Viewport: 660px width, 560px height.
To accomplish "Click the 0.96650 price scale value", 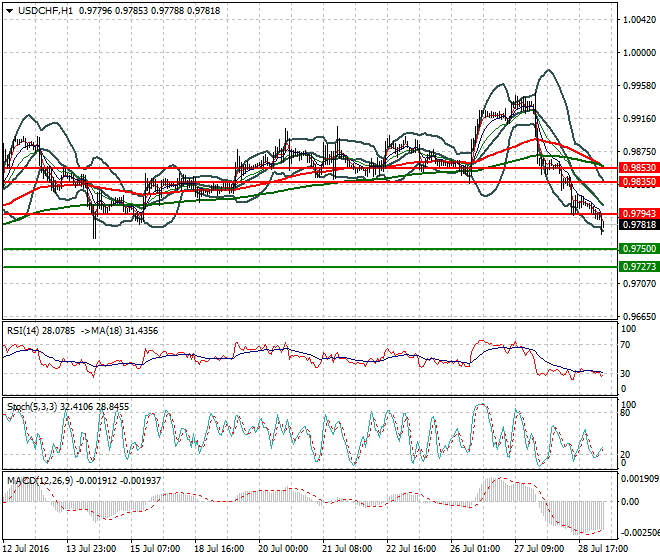I will (639, 317).
